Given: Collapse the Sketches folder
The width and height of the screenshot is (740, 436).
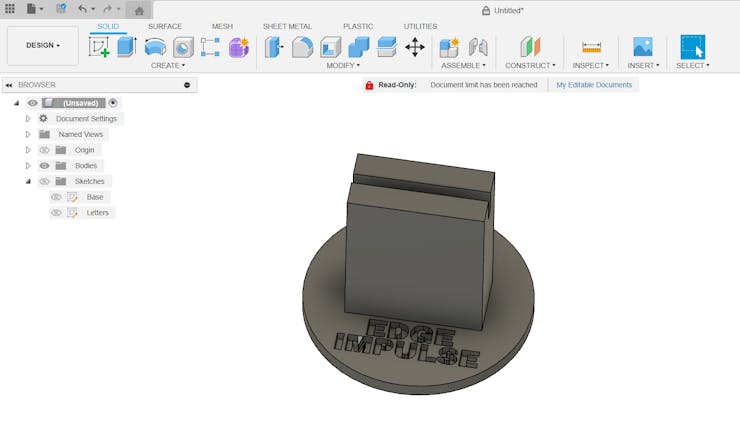Looking at the screenshot, I should pyautogui.click(x=28, y=182).
